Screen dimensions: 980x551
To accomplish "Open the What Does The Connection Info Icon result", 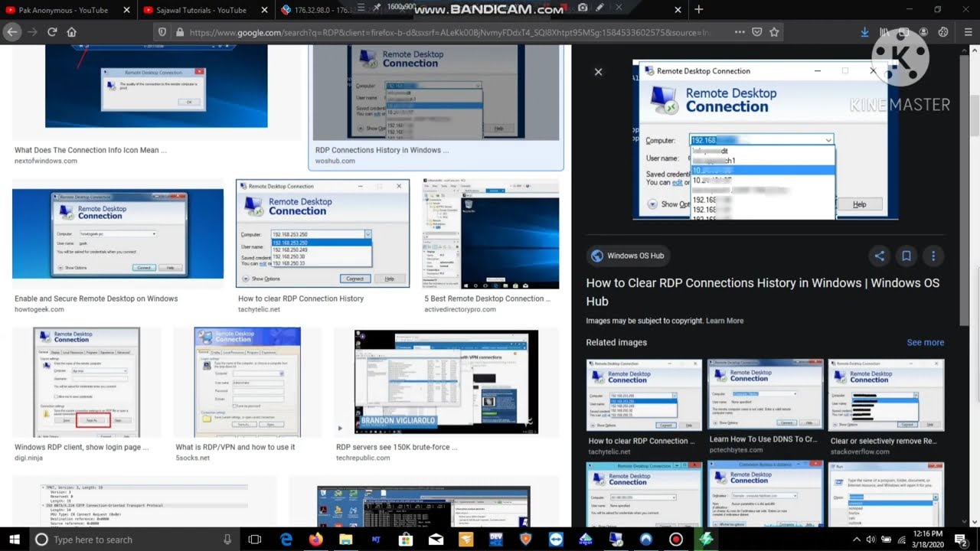I will (x=156, y=86).
